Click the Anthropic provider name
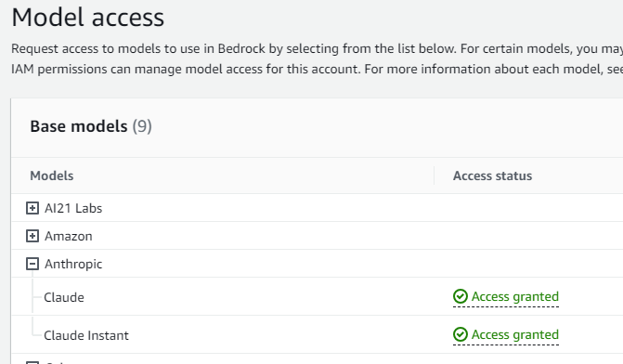 [x=73, y=264]
